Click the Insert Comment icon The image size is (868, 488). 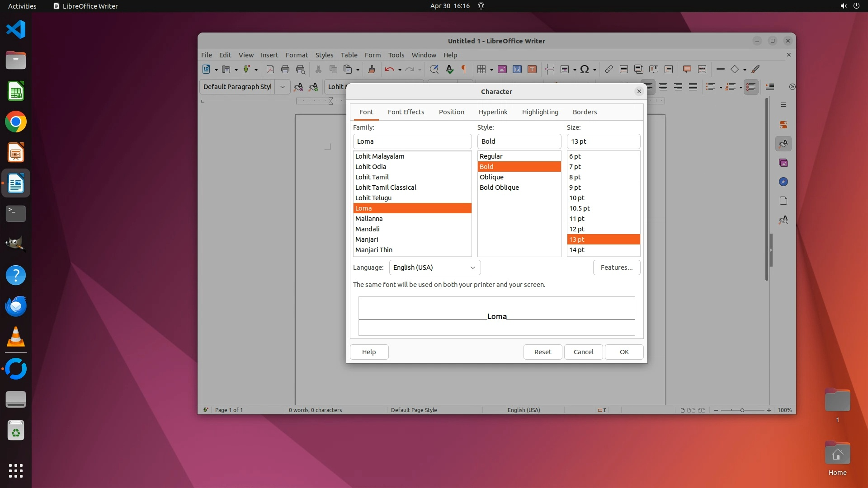(x=687, y=69)
